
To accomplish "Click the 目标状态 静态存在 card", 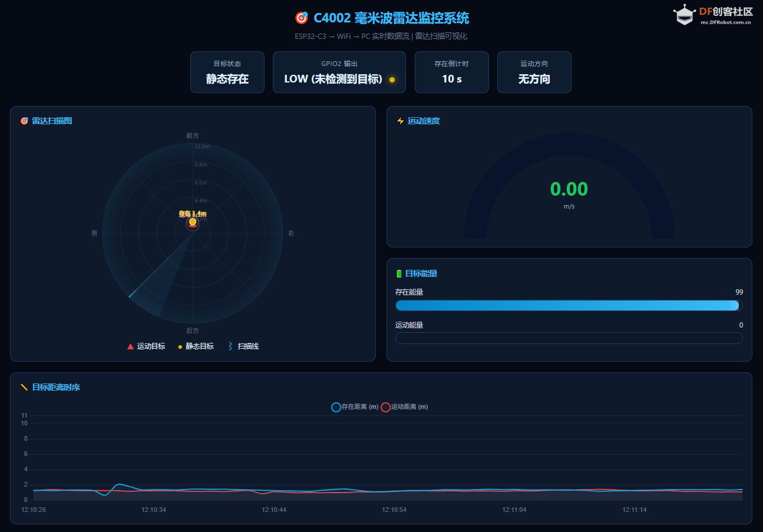I will (x=227, y=72).
